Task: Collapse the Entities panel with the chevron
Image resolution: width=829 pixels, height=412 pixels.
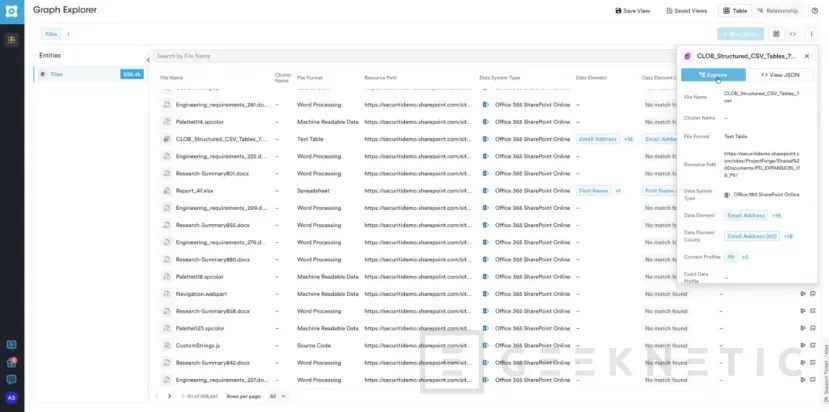Action: pyautogui.click(x=148, y=60)
